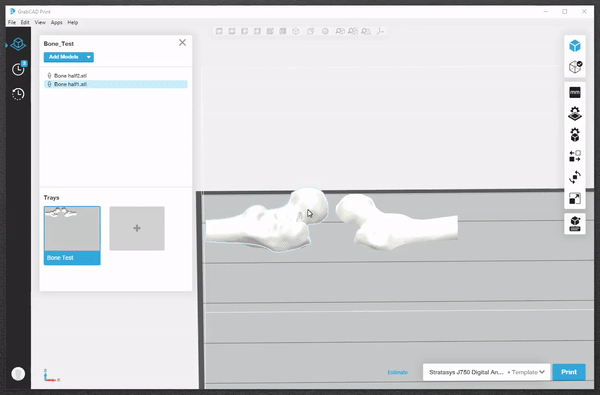This screenshot has height=395, width=600.
Task: Open the Project panel cube icon in sidebar
Action: point(18,44)
